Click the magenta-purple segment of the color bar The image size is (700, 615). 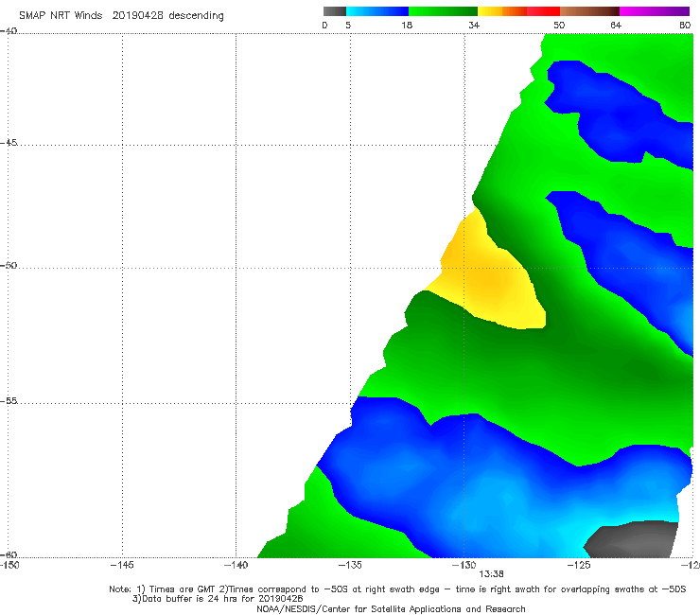pos(655,11)
